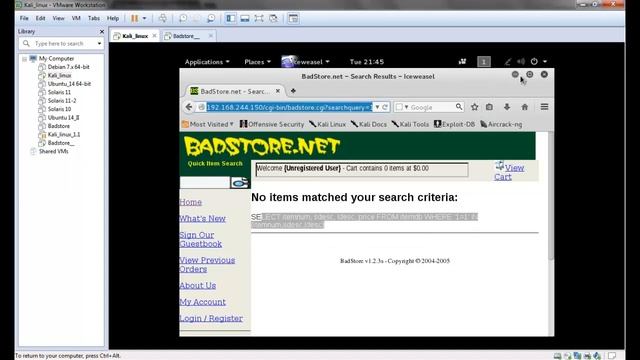Bookmark this page with star icon
This screenshot has width=640, height=360.
(474, 107)
